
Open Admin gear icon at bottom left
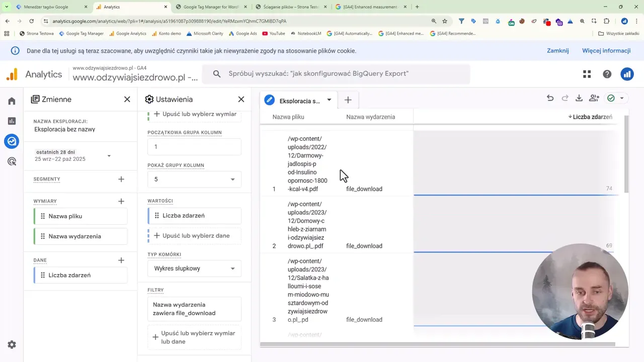tap(12, 345)
